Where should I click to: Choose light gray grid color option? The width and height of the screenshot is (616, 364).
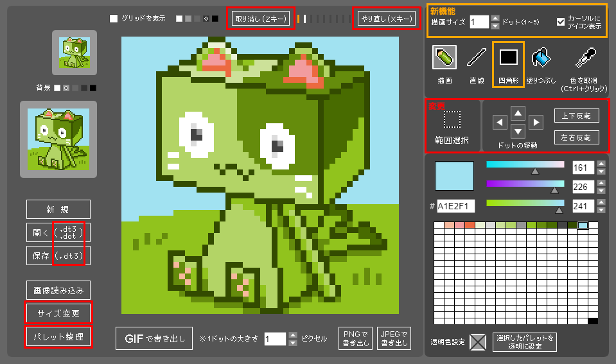[188, 19]
